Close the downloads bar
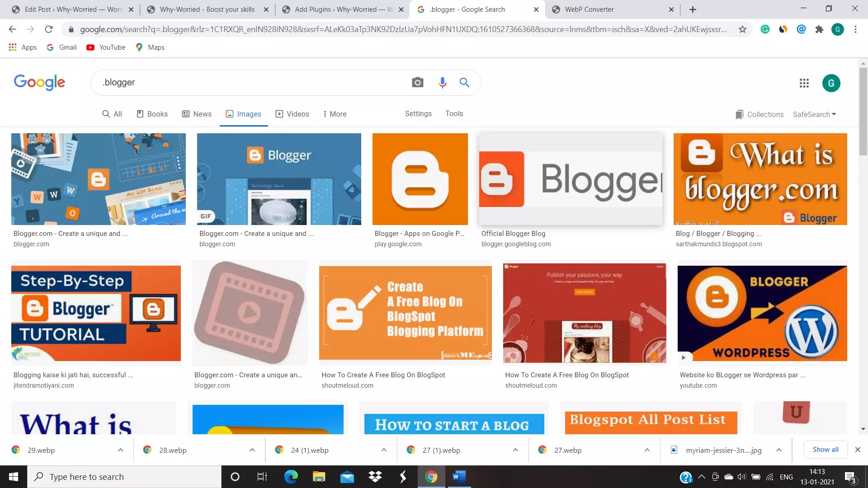The height and width of the screenshot is (488, 868). [x=858, y=450]
